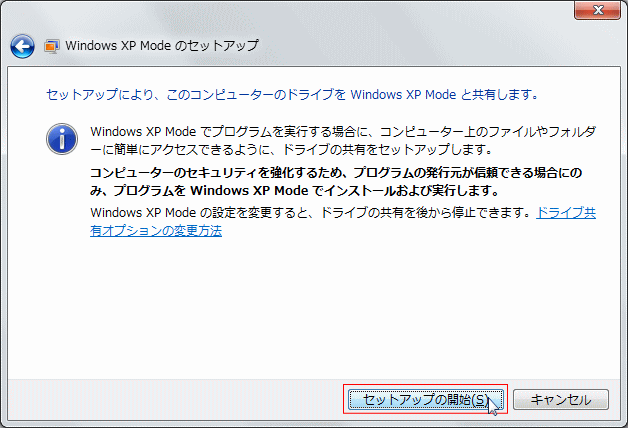Image resolution: width=628 pixels, height=428 pixels.
Task: Click the blue information icon
Action: (x=62, y=139)
